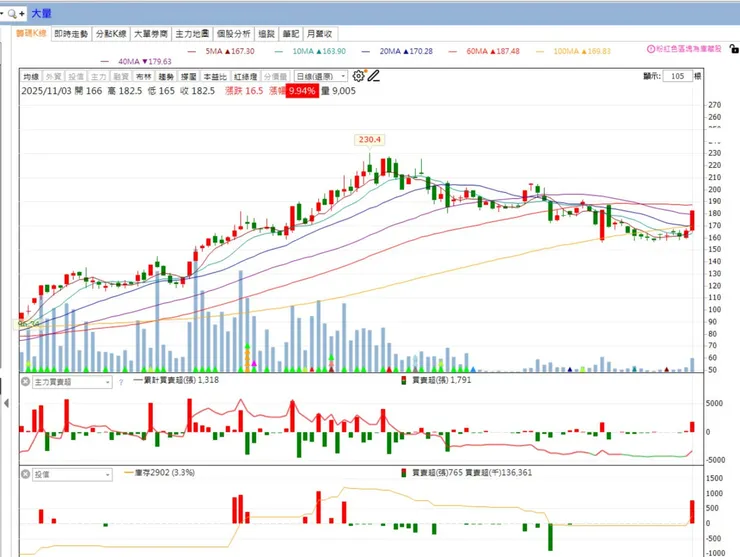The height and width of the screenshot is (557, 740).
Task: Close the 投信 indicator panel
Action: point(25,474)
